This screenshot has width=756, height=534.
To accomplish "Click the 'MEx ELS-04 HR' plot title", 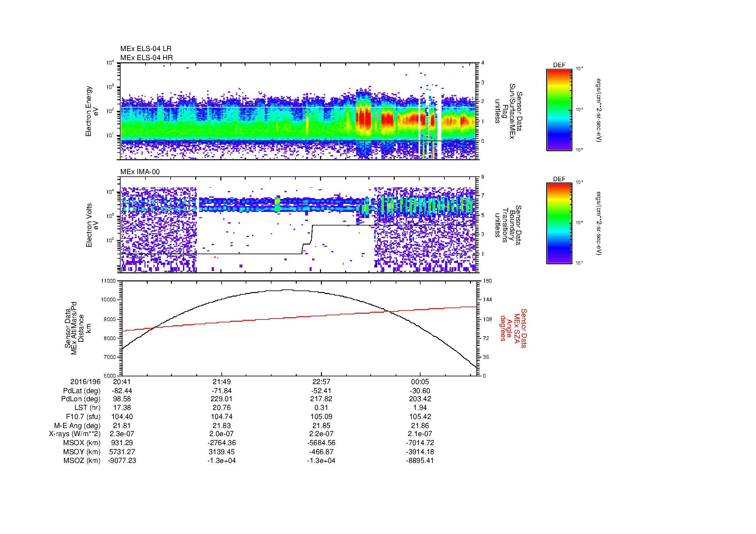I will (x=146, y=58).
